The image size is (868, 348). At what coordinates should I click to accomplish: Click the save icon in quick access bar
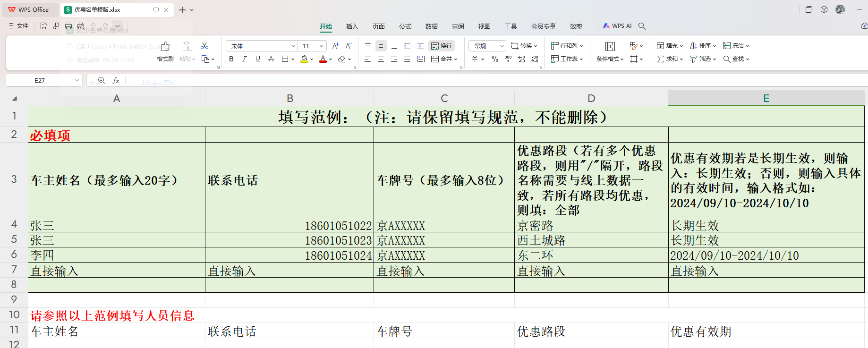(x=44, y=26)
